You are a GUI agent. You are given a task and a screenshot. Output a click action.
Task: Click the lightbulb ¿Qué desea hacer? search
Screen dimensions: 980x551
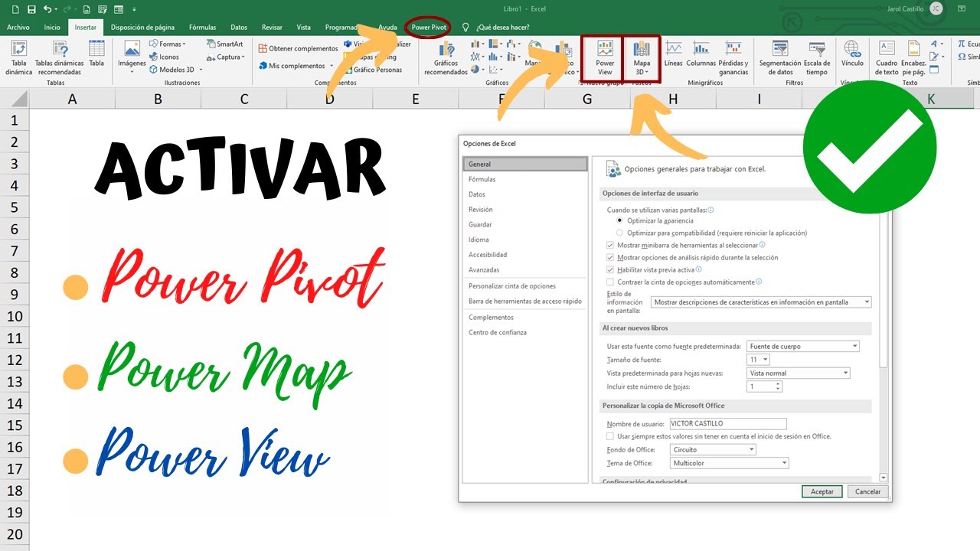click(x=495, y=27)
